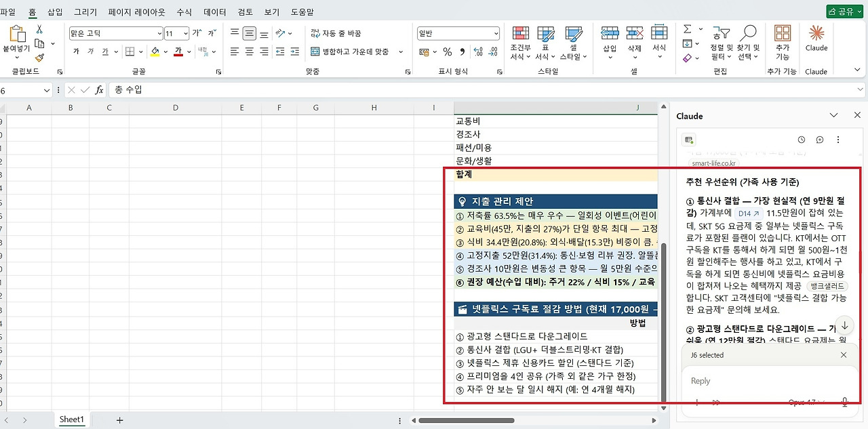Screen dimensions: 868x429
Task: Center text horizontally in the cell
Action: pos(250,52)
